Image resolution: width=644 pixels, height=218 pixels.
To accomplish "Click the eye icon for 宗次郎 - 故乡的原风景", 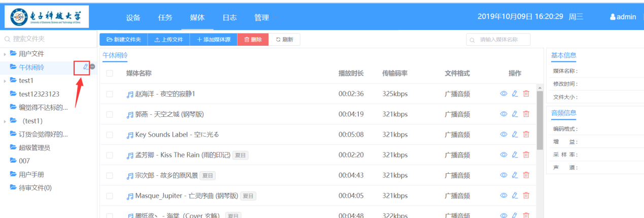I will [x=503, y=175].
